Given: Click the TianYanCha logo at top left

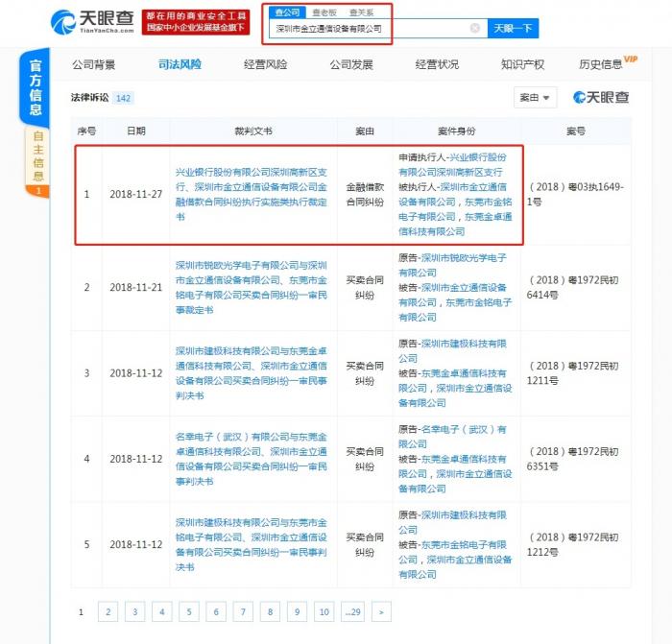Looking at the screenshot, I should (x=91, y=21).
